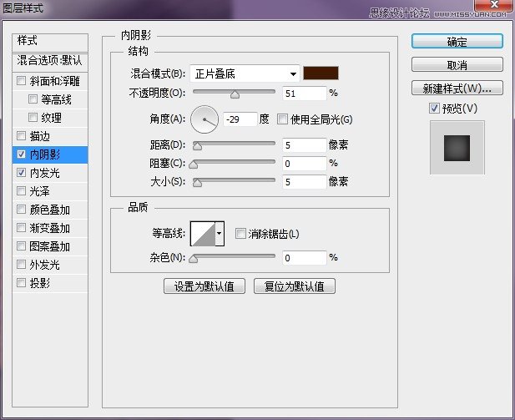
Task: Click the angle dial control
Action: tap(204, 119)
